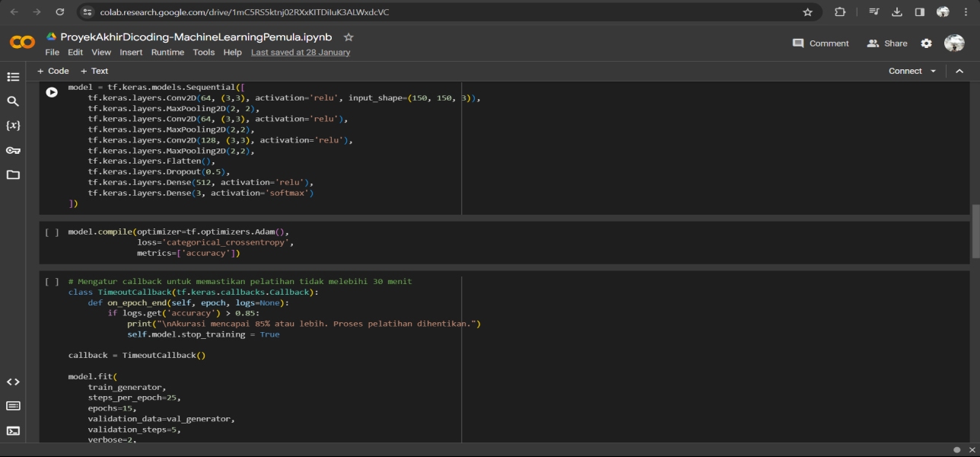This screenshot has width=980, height=457.
Task: Open the Find and replace search icon
Action: (x=13, y=101)
